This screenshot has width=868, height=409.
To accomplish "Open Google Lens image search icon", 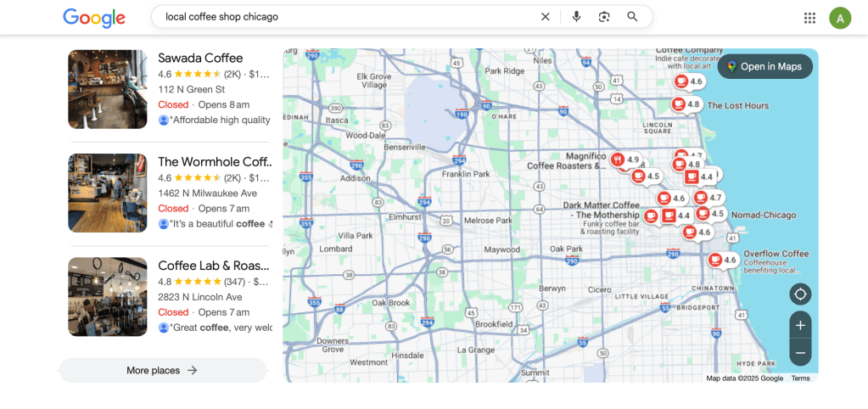I will (604, 17).
